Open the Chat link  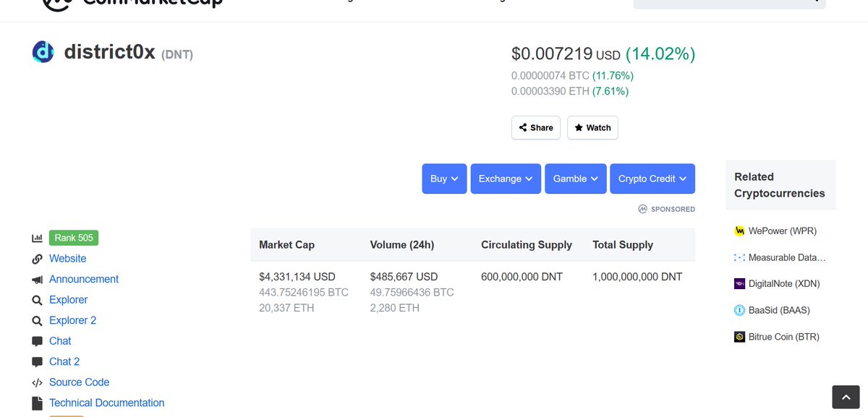click(60, 341)
